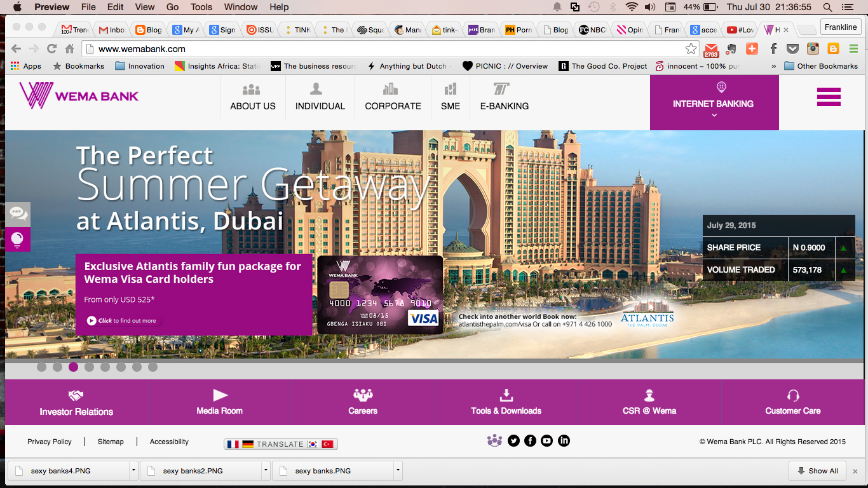Viewport: 868px width, 488px height.
Task: Open the About Us people icon
Action: pyautogui.click(x=252, y=90)
